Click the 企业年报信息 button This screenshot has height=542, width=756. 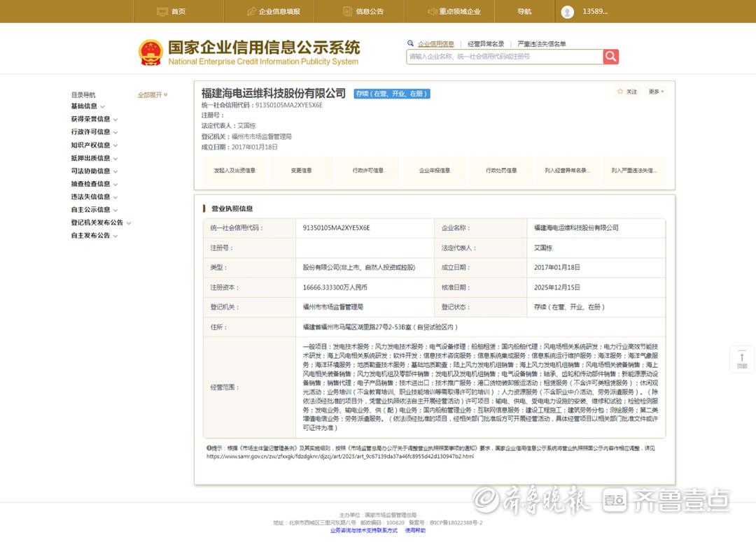coord(435,171)
